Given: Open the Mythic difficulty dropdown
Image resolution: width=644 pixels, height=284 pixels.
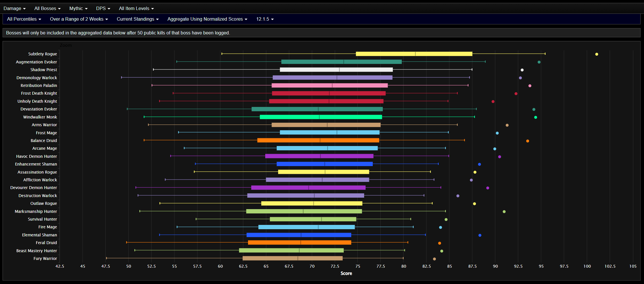Looking at the screenshot, I should pyautogui.click(x=78, y=9).
